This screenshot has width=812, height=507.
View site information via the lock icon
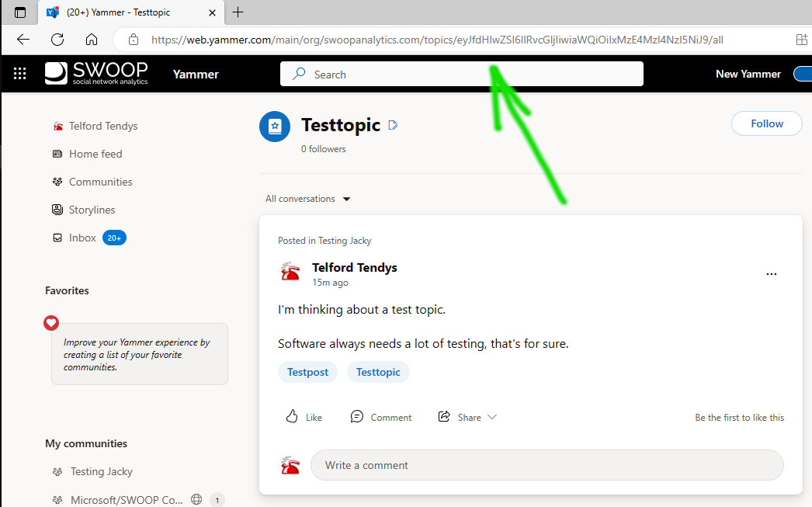point(133,40)
